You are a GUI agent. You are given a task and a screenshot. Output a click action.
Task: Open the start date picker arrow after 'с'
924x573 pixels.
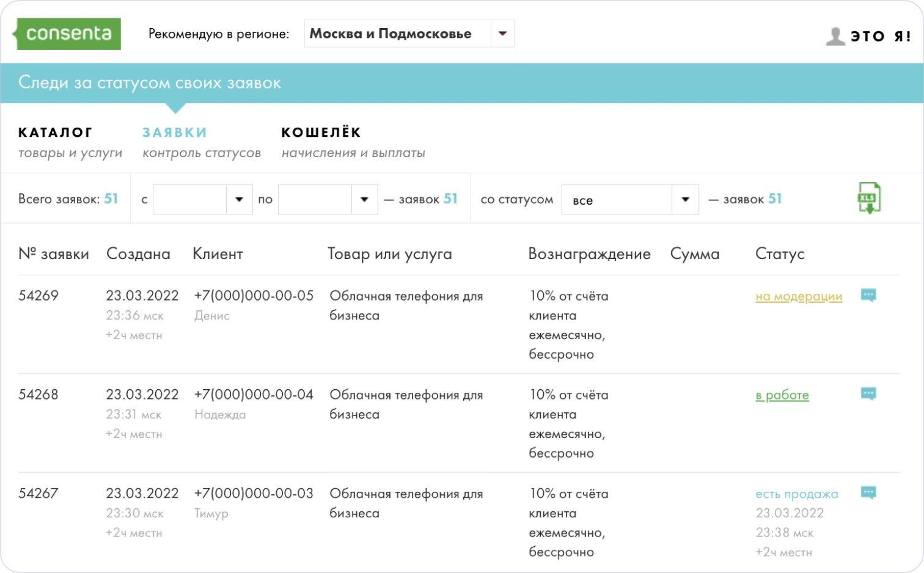pyautogui.click(x=239, y=199)
